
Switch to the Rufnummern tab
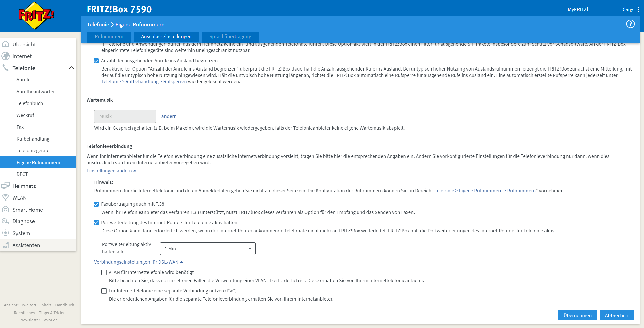point(109,37)
